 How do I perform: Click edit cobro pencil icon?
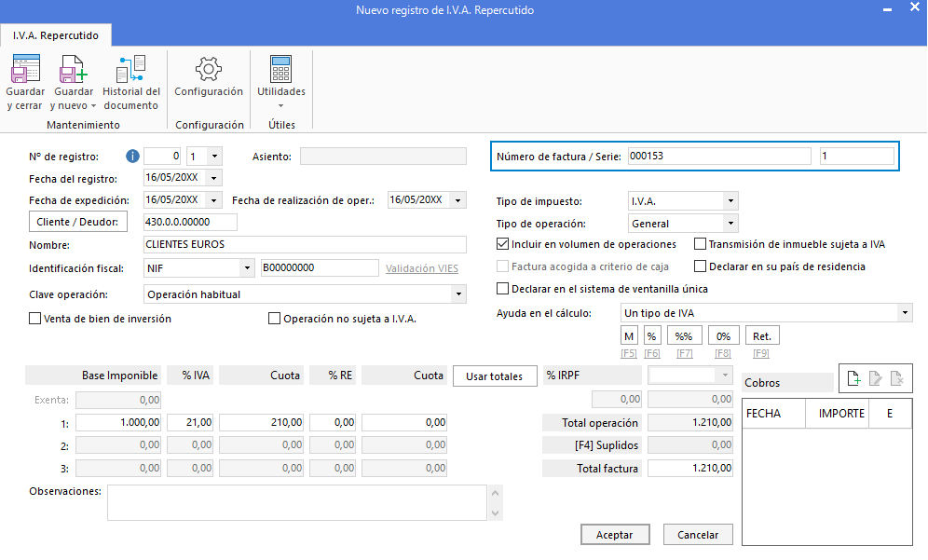pos(875,378)
